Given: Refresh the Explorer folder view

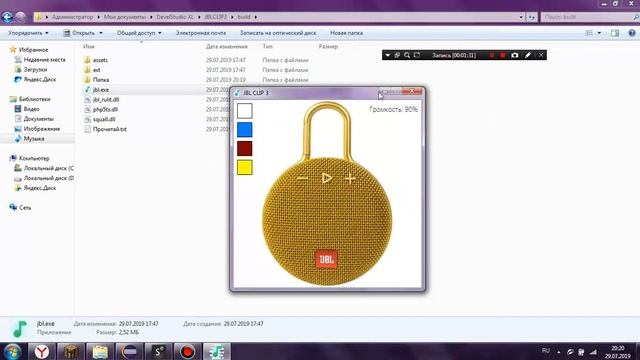Looking at the screenshot, I should point(531,17).
